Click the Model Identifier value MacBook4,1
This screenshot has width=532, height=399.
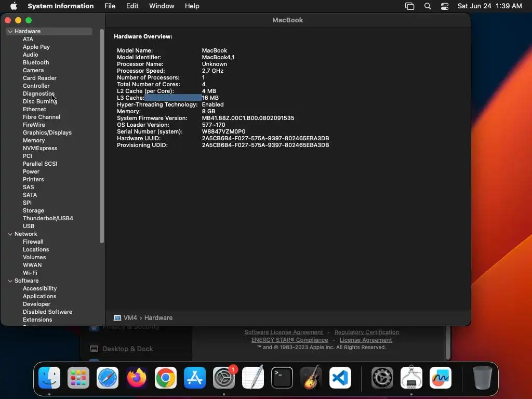point(218,57)
